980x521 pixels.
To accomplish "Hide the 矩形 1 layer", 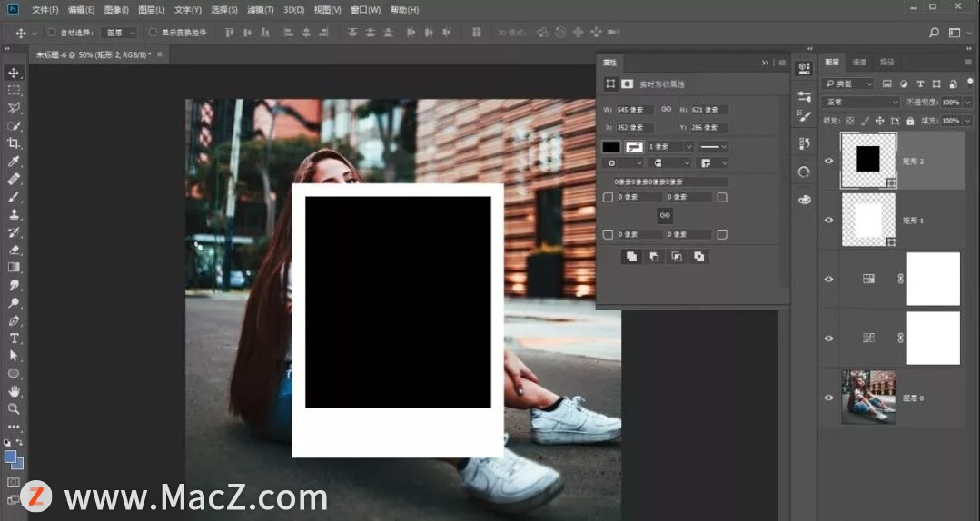I will click(x=828, y=220).
